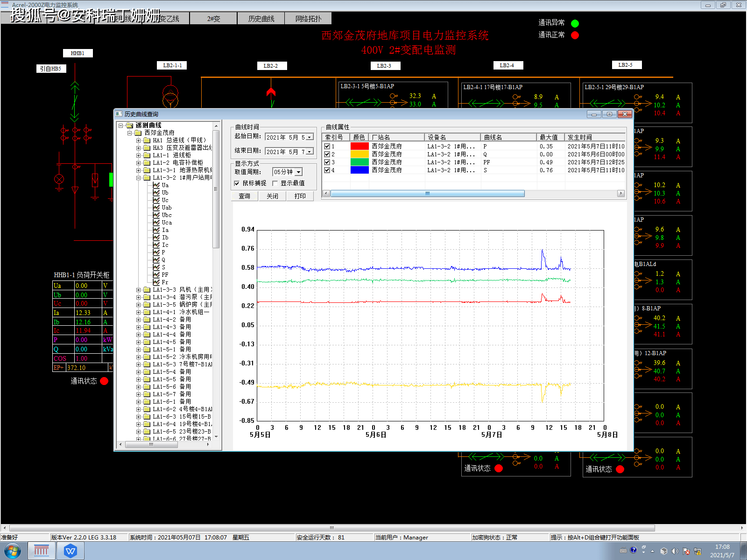
Task: Switch to the 历史曲线 tab
Action: (261, 19)
